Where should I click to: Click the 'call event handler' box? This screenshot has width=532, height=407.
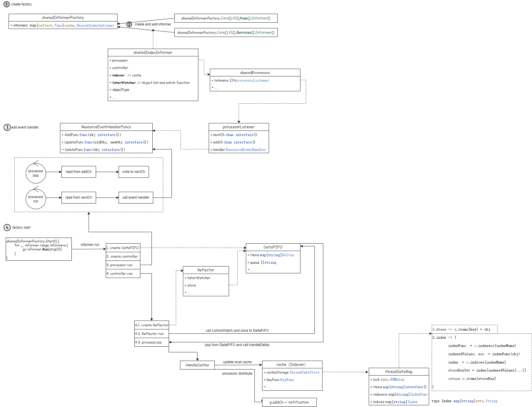(136, 197)
